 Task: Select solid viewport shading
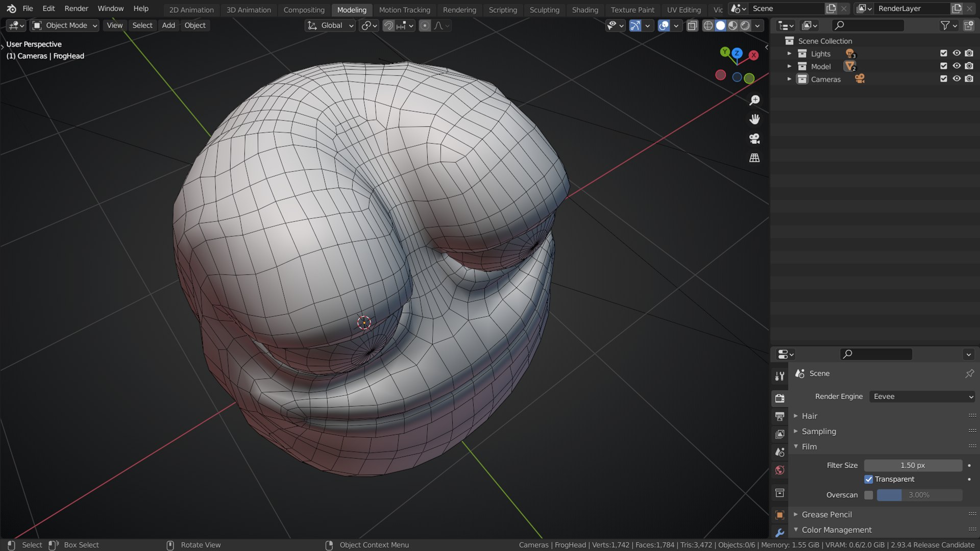point(720,26)
